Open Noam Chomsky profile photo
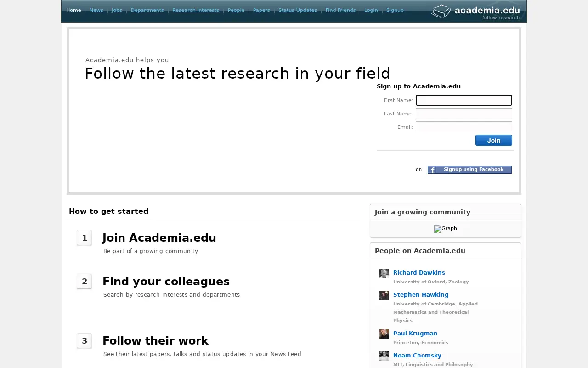The width and height of the screenshot is (588, 368). (384, 356)
